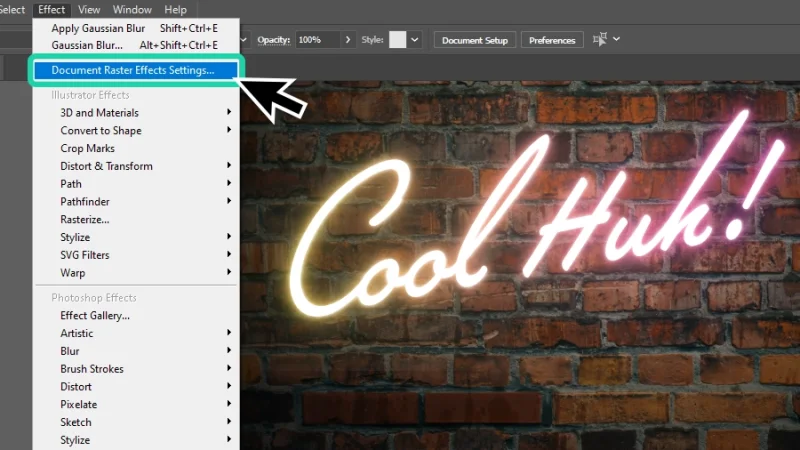Click the Opacity label link
Image resolution: width=800 pixels, height=450 pixels.
273,40
